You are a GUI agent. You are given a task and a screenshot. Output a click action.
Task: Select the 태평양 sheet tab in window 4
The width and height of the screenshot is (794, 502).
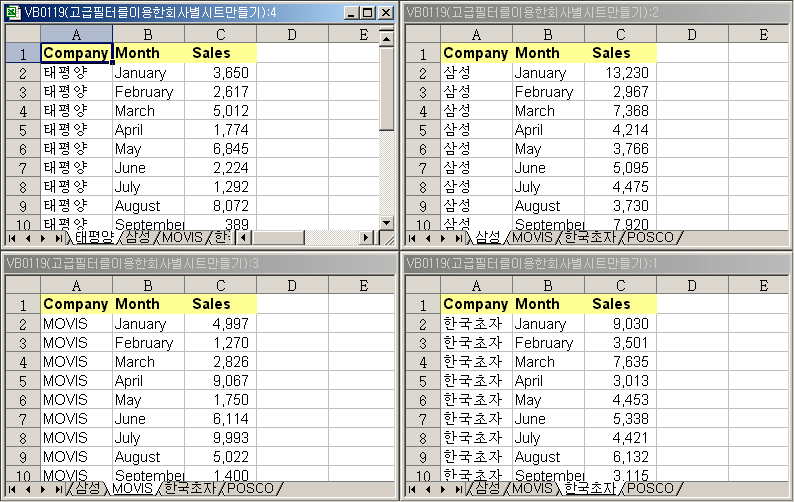pyautogui.click(x=94, y=238)
